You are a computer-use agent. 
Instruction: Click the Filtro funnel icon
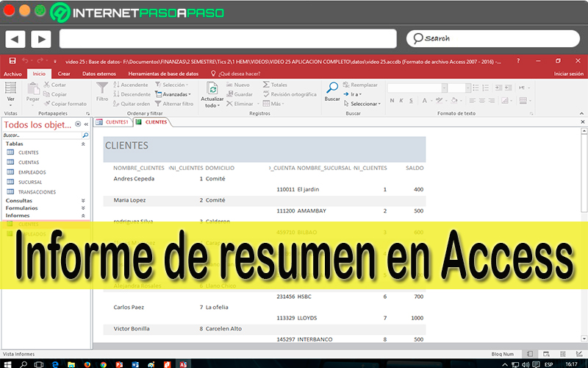102,93
